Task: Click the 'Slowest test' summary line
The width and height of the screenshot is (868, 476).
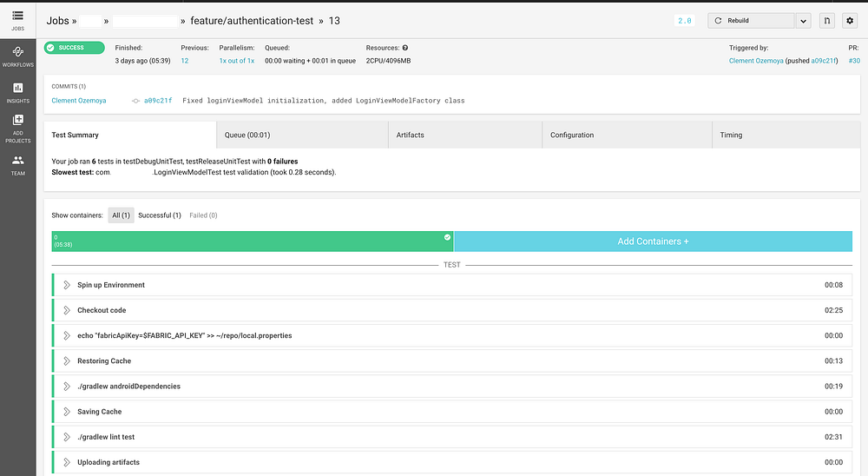Action: [x=194, y=172]
